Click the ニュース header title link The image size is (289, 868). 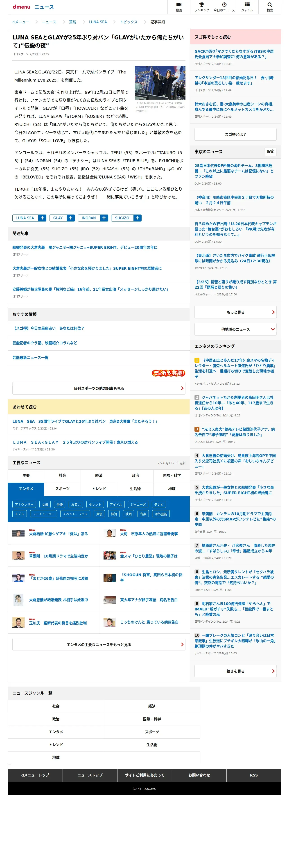44,7
